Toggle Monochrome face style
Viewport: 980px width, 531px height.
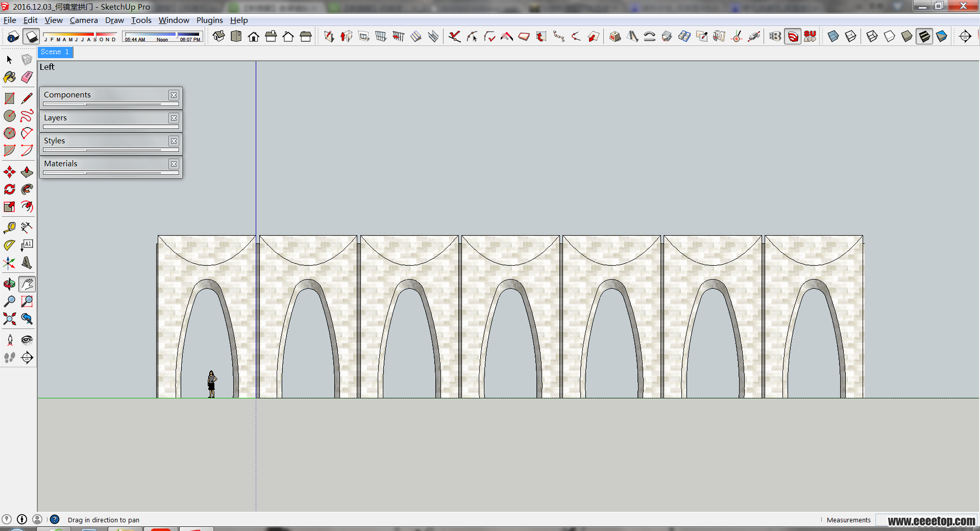click(942, 36)
